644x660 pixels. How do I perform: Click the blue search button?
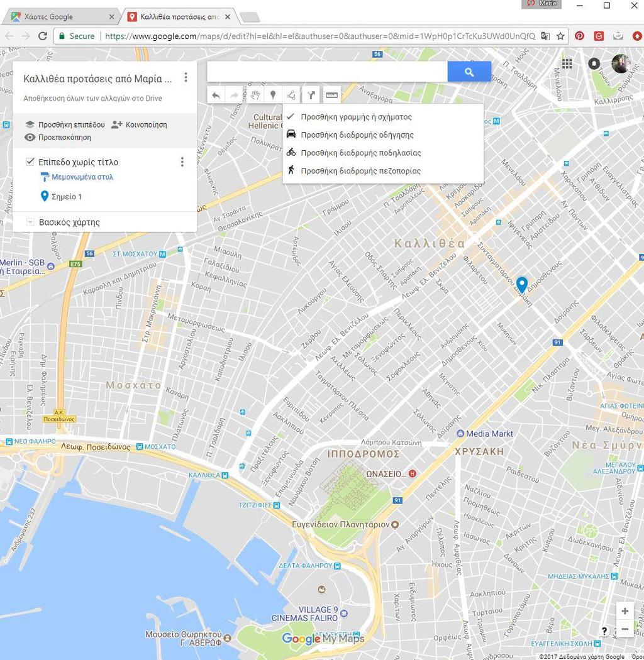(x=469, y=72)
